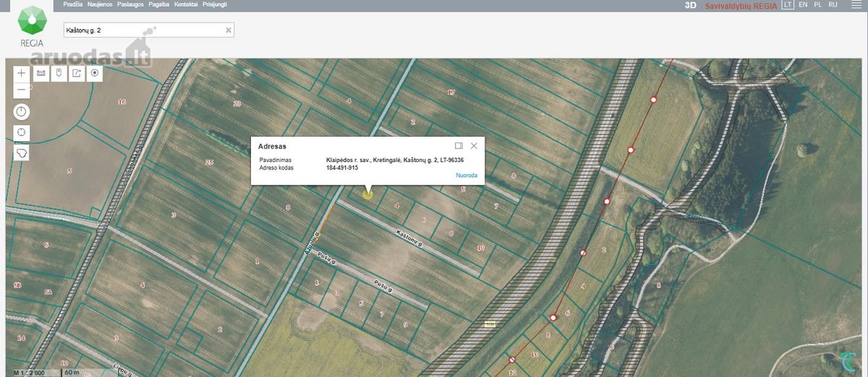Click the address code 184-491-915
Image resolution: width=868 pixels, height=377 pixels.
342,168
